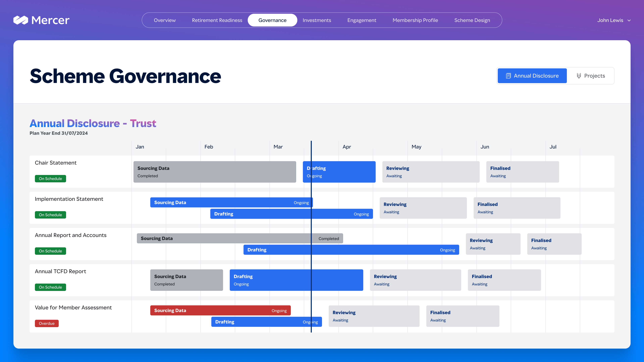Select the red Sourcing Data Ongoing bar
The image size is (644, 362).
coord(220,310)
